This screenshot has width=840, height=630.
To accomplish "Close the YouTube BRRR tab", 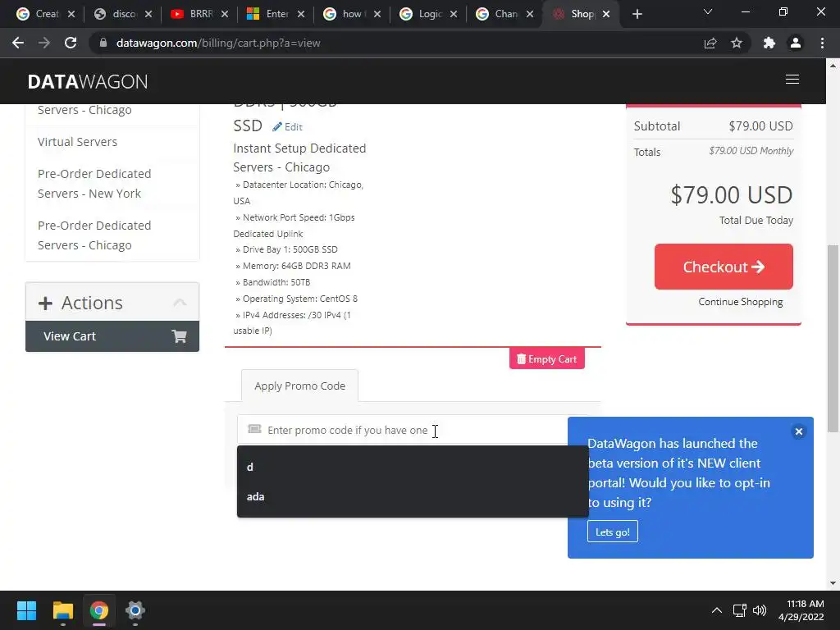I will [225, 14].
